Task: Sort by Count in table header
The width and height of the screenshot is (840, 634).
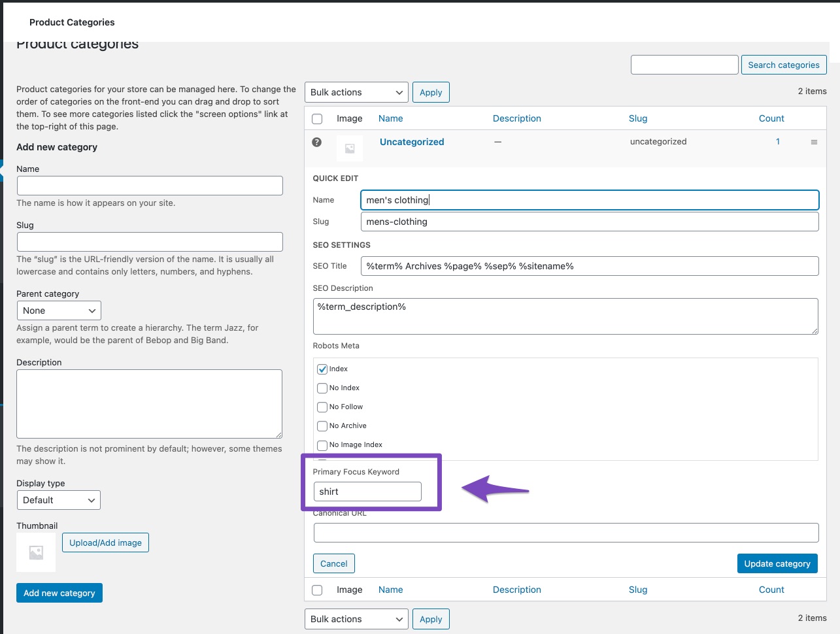Action: 771,118
